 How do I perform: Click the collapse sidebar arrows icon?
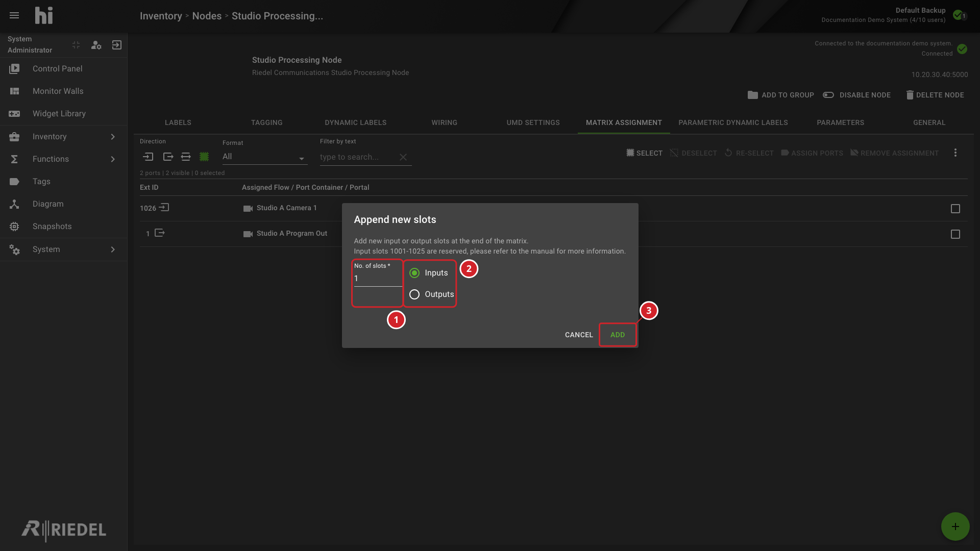click(x=76, y=45)
